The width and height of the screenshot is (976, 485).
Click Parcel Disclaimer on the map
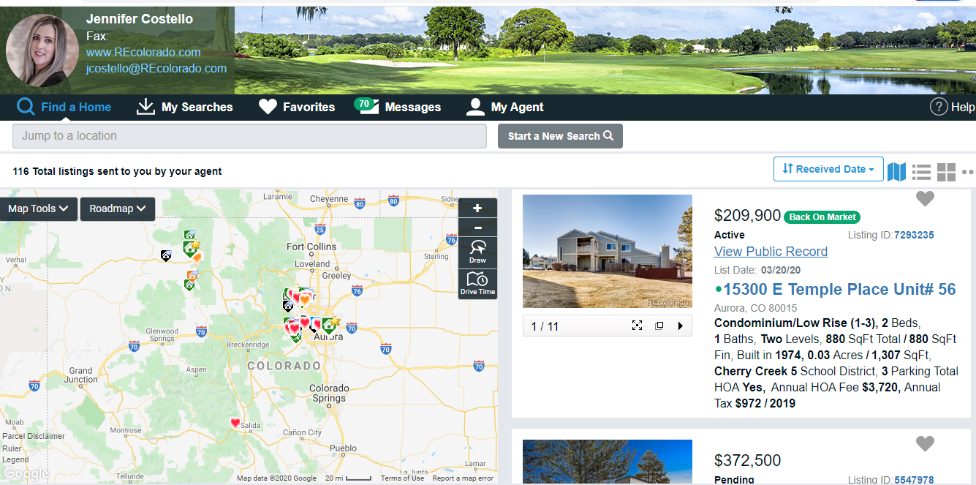point(32,436)
